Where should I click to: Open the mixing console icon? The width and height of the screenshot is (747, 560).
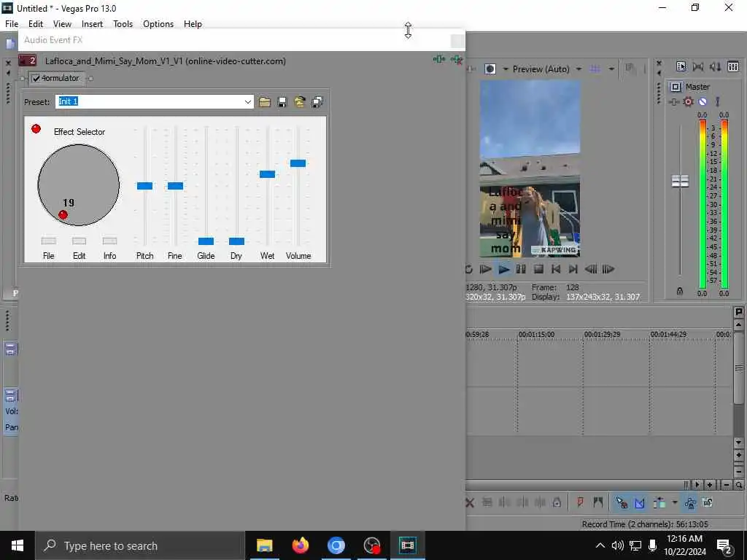coord(733,66)
